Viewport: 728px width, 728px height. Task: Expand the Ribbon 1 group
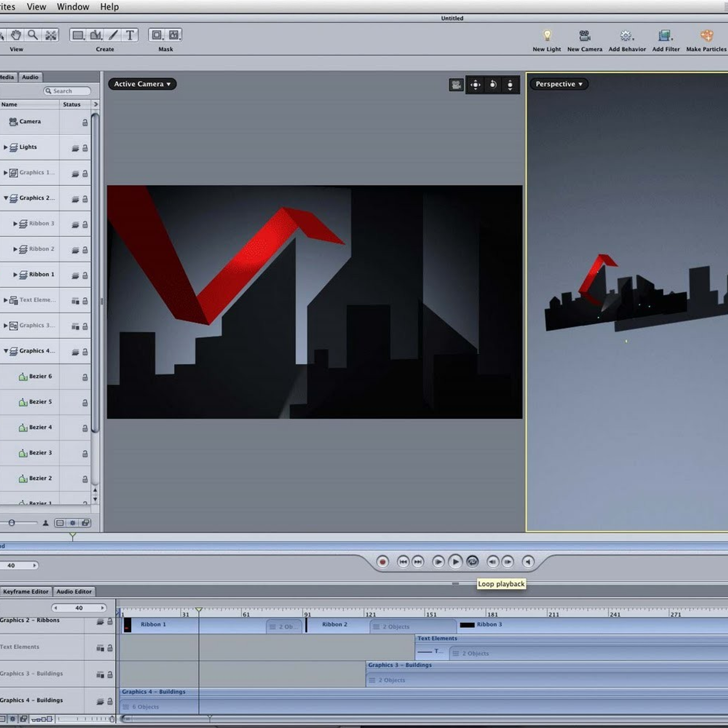[15, 274]
